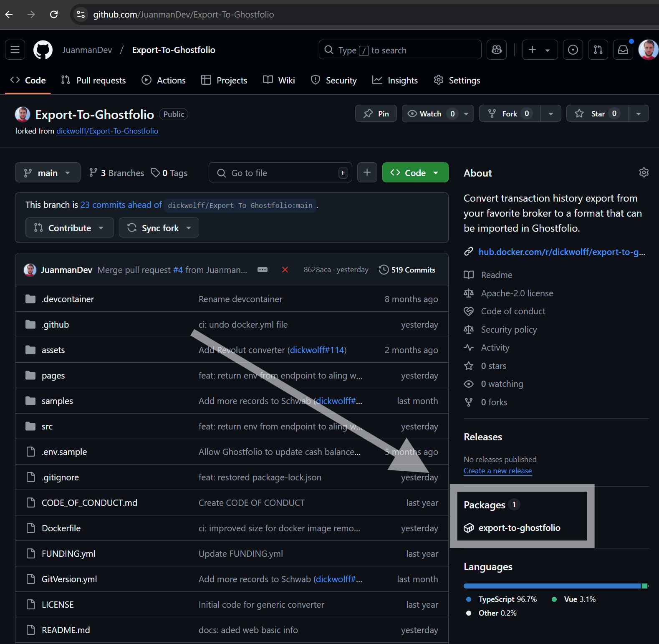Fork the repository with Fork button
The width and height of the screenshot is (659, 644).
tap(510, 114)
